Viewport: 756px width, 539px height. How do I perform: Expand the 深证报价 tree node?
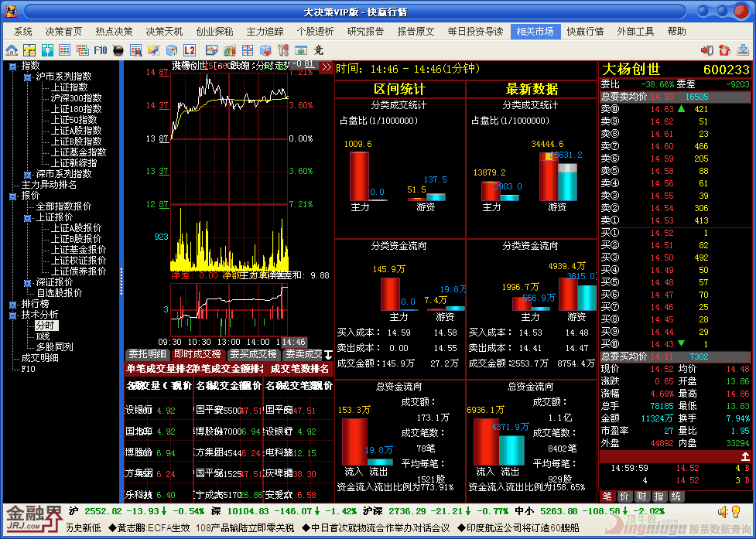[x=28, y=283]
